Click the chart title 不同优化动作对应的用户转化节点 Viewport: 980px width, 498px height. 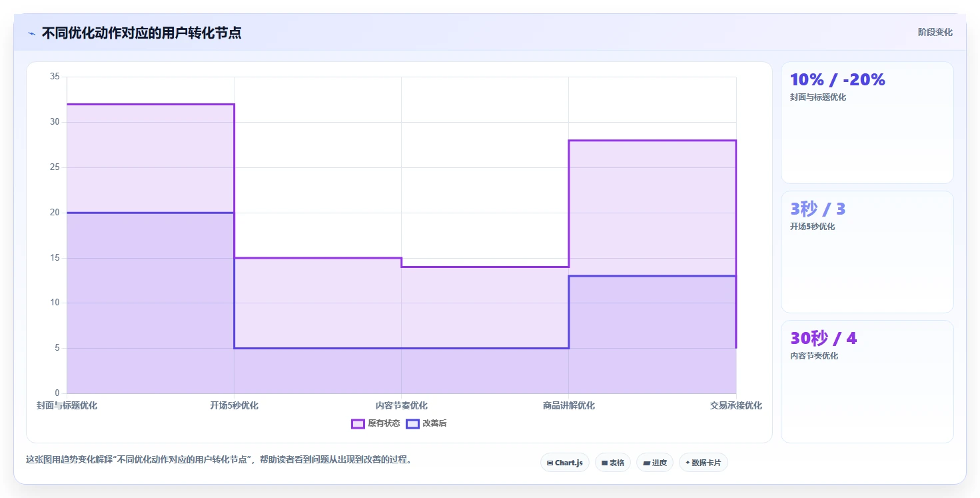(141, 33)
